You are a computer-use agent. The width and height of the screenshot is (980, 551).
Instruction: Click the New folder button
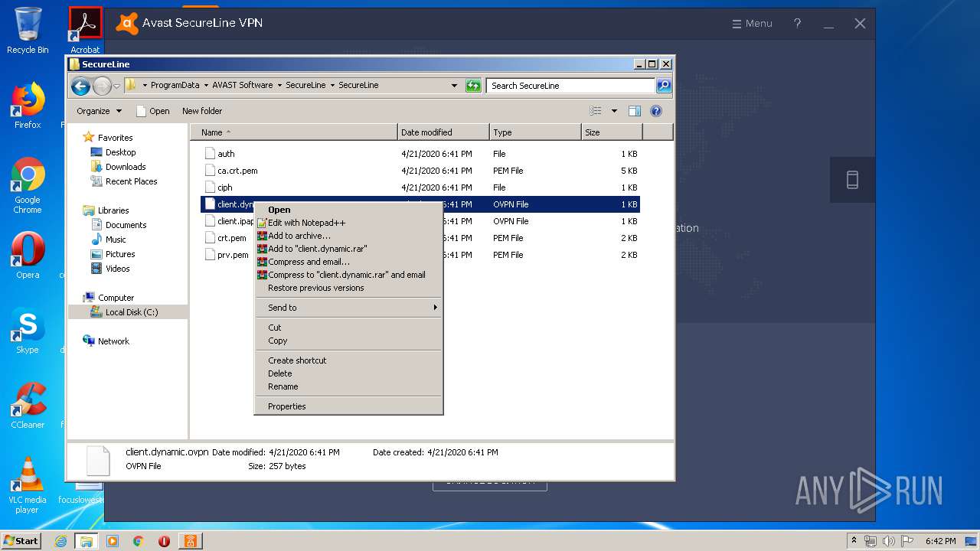tap(202, 111)
